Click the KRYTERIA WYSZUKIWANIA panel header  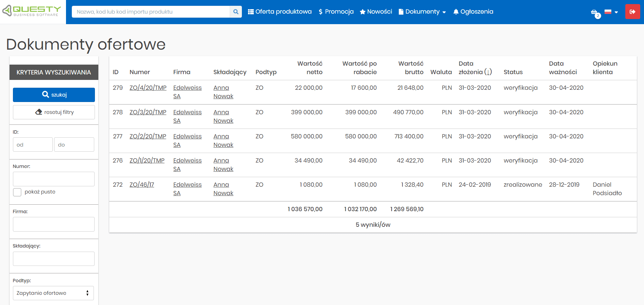54,72
